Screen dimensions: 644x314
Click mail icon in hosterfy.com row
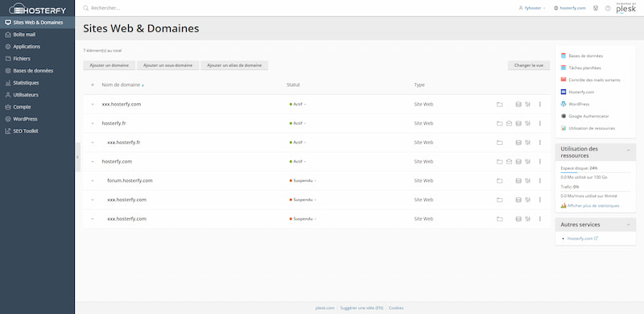point(509,162)
